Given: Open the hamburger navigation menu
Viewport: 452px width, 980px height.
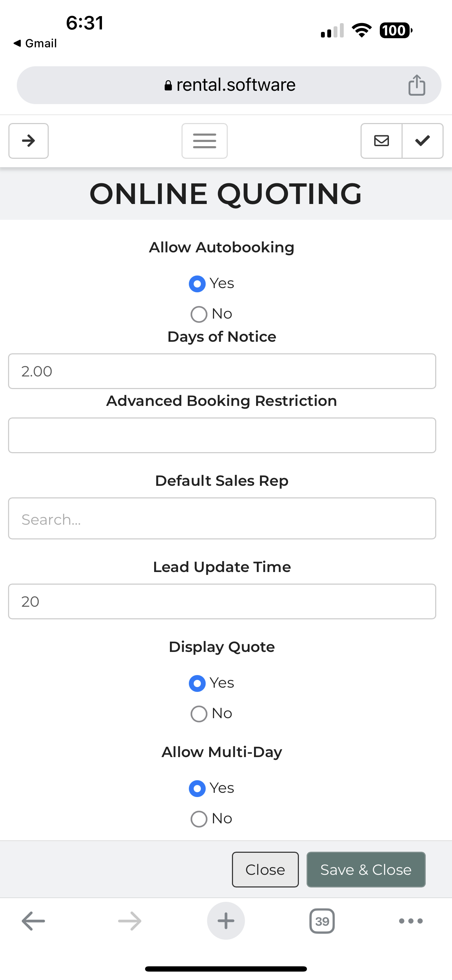Looking at the screenshot, I should tap(204, 141).
